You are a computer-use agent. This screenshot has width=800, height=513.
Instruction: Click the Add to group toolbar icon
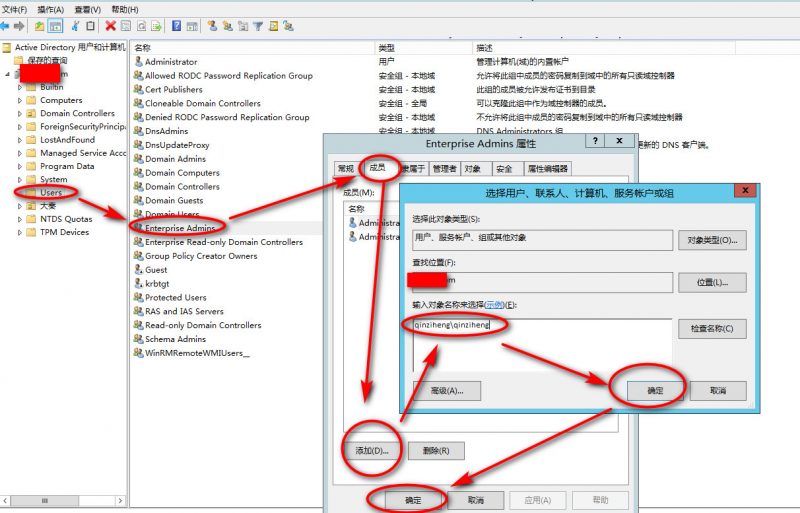click(x=289, y=26)
